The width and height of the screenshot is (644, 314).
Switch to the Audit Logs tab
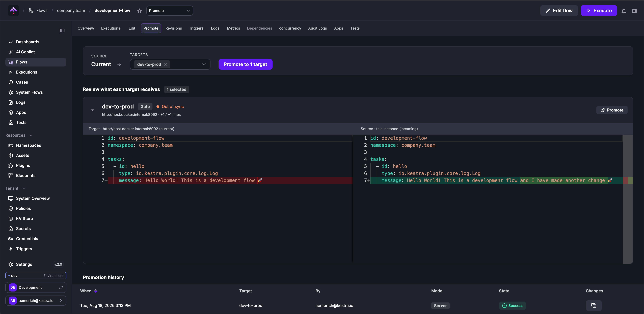click(x=317, y=28)
